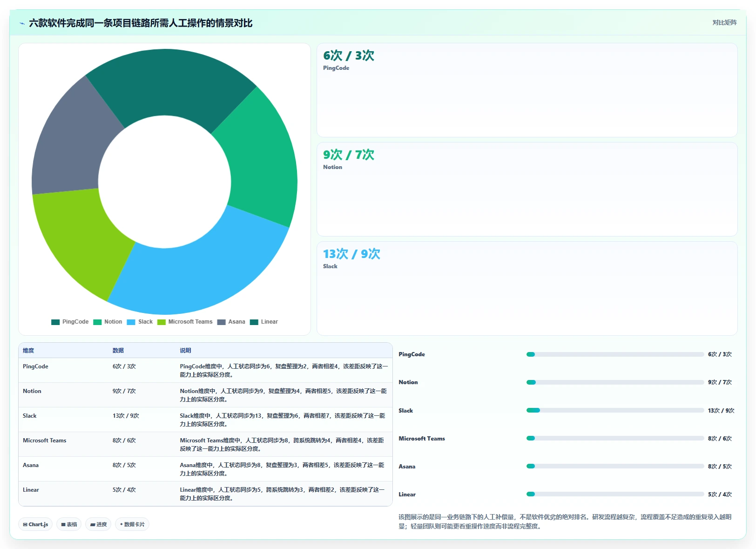
Task: Open the PingCode 6次 / 3次 data card
Action: click(527, 90)
